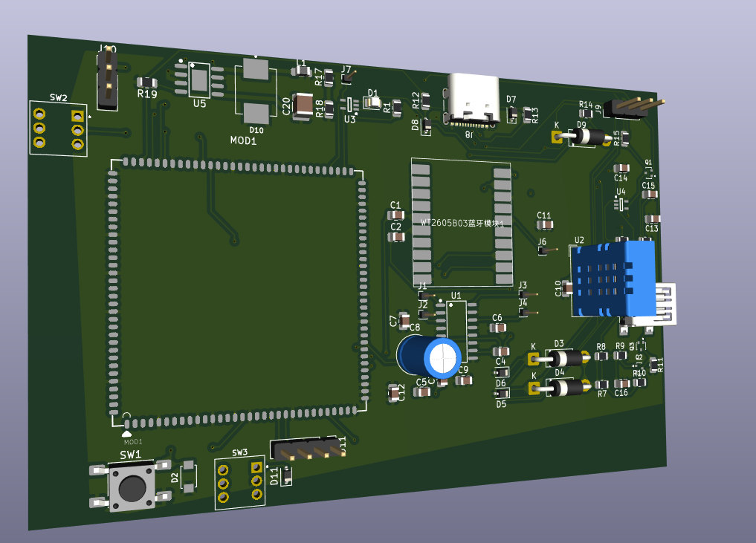Click the WT2605B03 Bluetooth module footprint

(462, 223)
